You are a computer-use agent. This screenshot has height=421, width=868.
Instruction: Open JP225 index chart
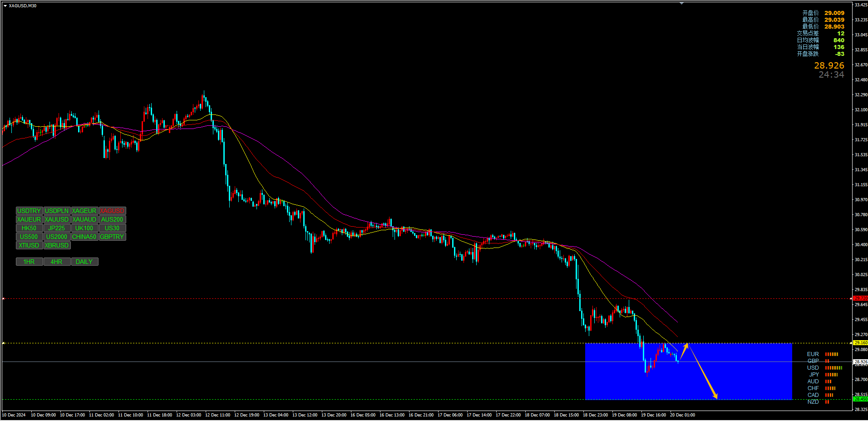click(57, 228)
